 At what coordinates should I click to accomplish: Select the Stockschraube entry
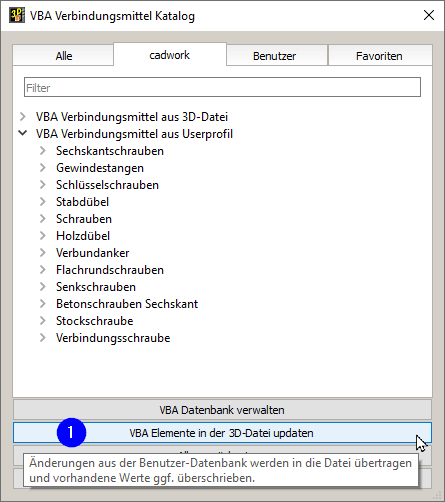[x=95, y=321]
